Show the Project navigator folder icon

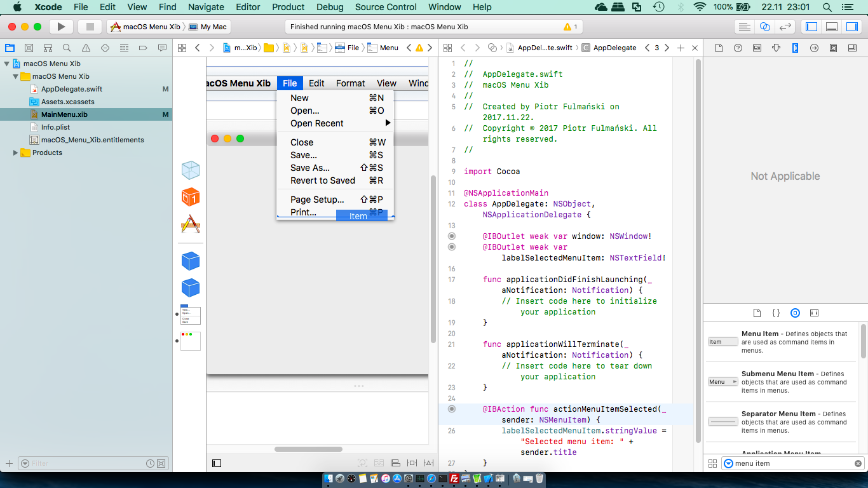tap(10, 48)
